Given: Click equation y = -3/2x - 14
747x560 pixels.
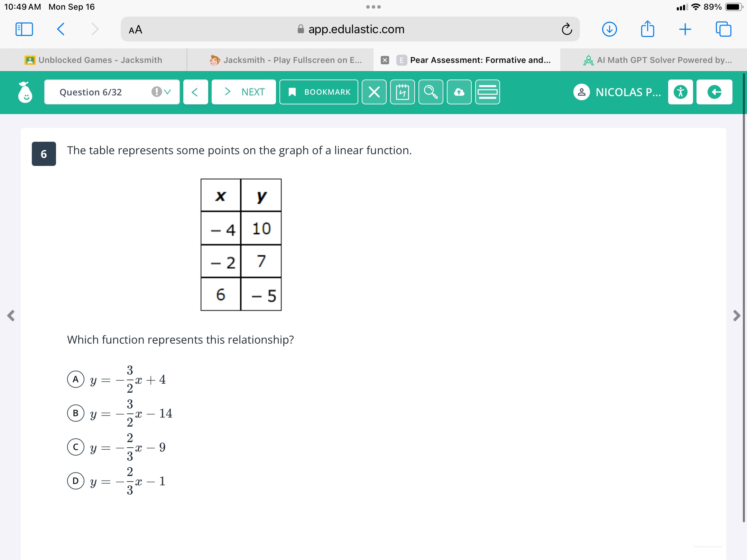Looking at the screenshot, I should pyautogui.click(x=131, y=413).
